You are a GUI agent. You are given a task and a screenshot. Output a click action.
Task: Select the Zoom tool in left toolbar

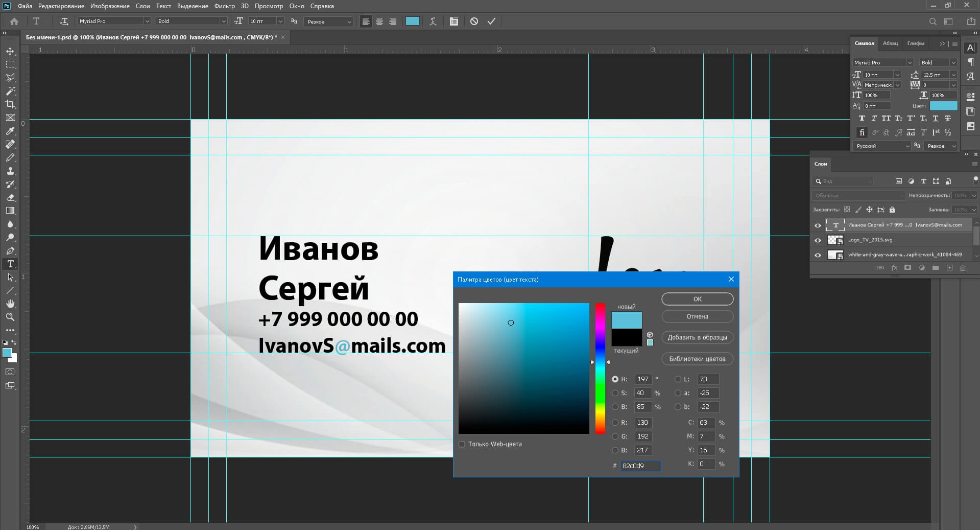pyautogui.click(x=10, y=317)
